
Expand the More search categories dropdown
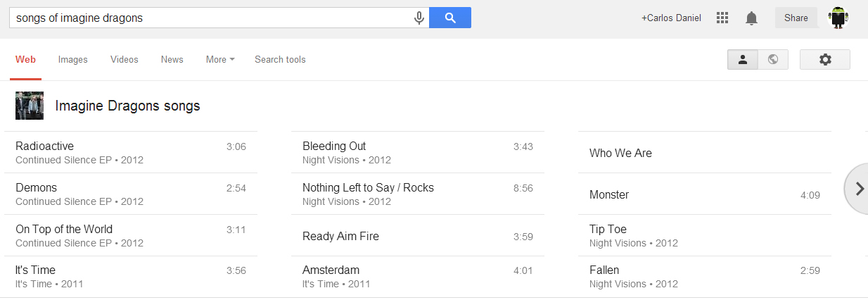pyautogui.click(x=220, y=60)
